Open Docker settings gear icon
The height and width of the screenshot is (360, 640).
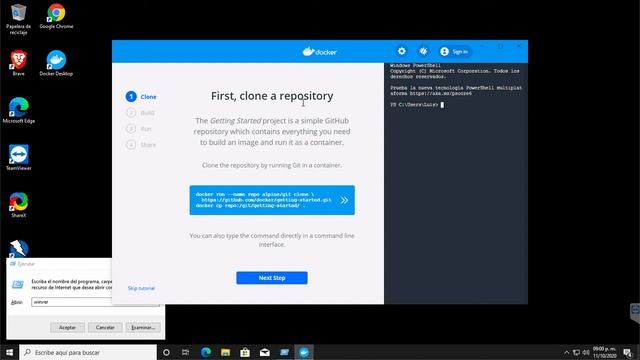pos(402,51)
